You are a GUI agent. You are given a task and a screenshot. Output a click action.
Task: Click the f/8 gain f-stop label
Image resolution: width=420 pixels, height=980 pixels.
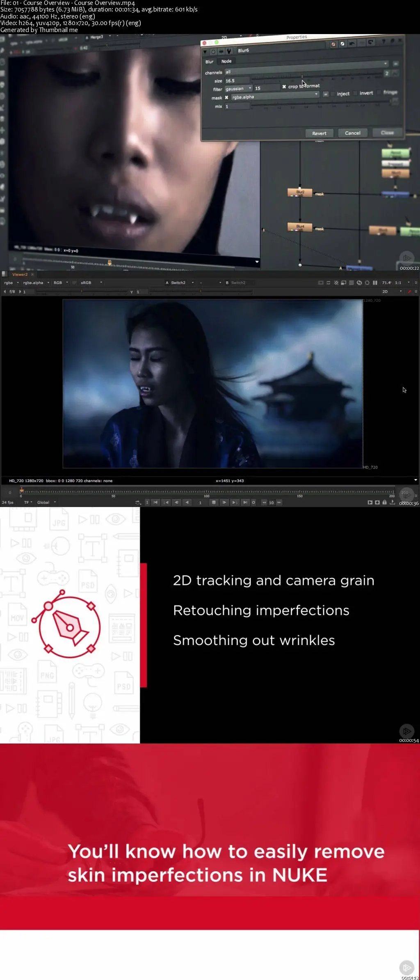pos(12,291)
